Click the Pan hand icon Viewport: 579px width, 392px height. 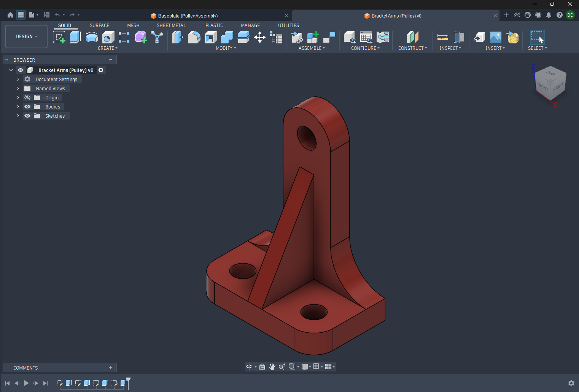(272, 367)
